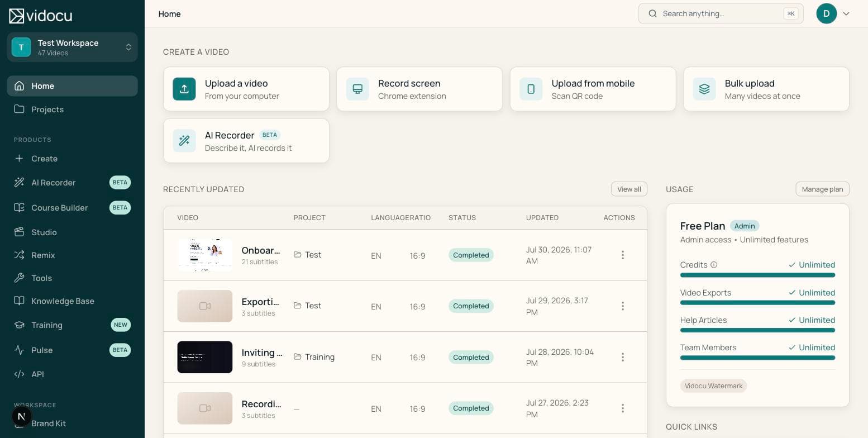The height and width of the screenshot is (438, 868).
Task: Click the Home house icon in sidebar
Action: point(20,86)
